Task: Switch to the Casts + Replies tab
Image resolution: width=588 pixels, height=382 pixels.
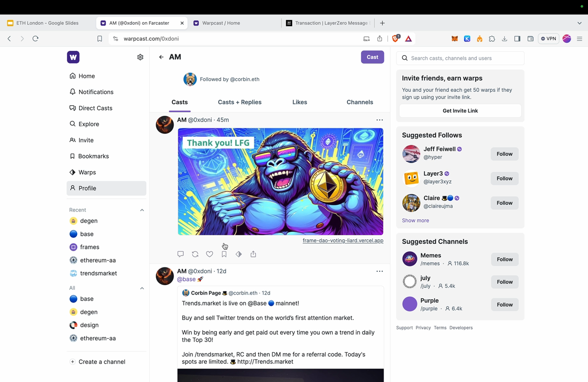Action: point(240,102)
